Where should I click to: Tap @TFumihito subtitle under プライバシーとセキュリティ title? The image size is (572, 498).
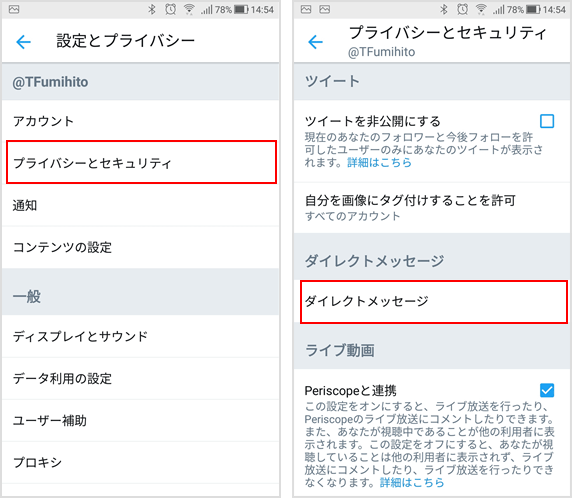[382, 52]
